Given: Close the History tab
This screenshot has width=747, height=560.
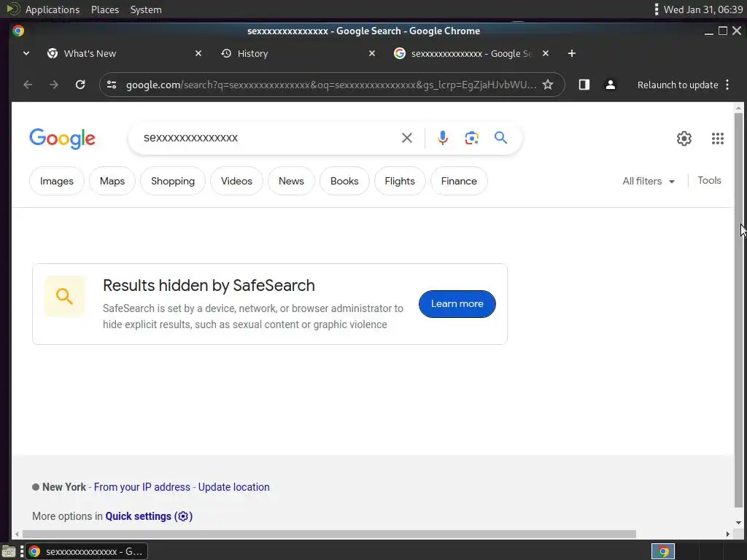Looking at the screenshot, I should coord(372,53).
